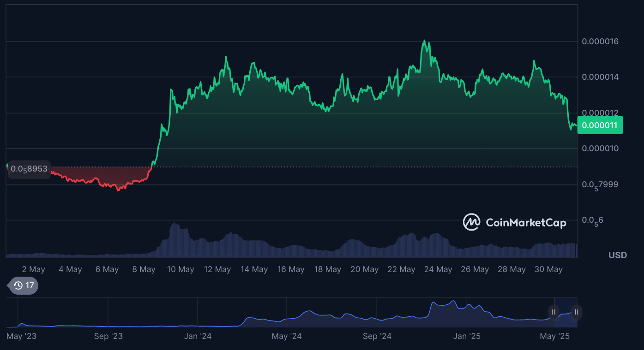Click the Sep '24 label on the minimap timeline
This screenshot has width=644, height=350.
(377, 336)
